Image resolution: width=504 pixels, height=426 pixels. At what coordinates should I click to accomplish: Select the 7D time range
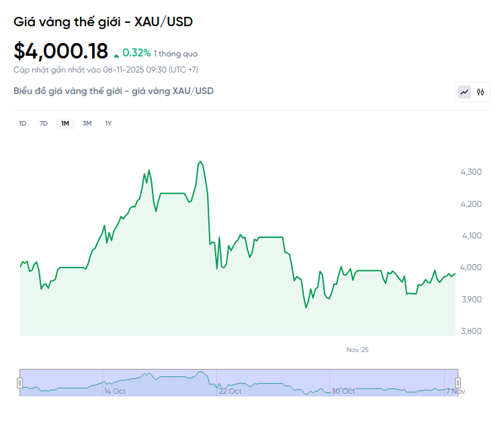pos(44,123)
